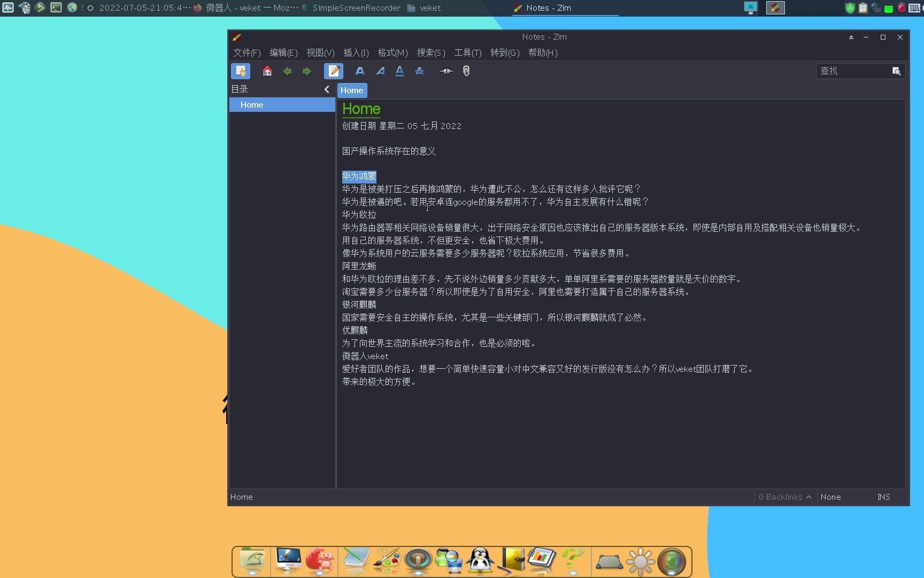
Task: Toggle the index side pane button
Action: pyautogui.click(x=241, y=71)
